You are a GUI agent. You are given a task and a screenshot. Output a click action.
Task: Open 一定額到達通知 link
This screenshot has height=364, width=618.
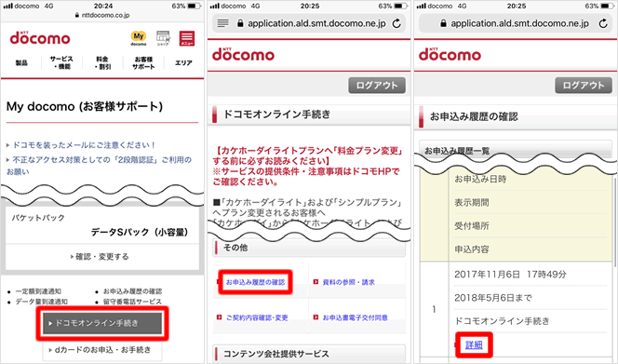[38, 291]
